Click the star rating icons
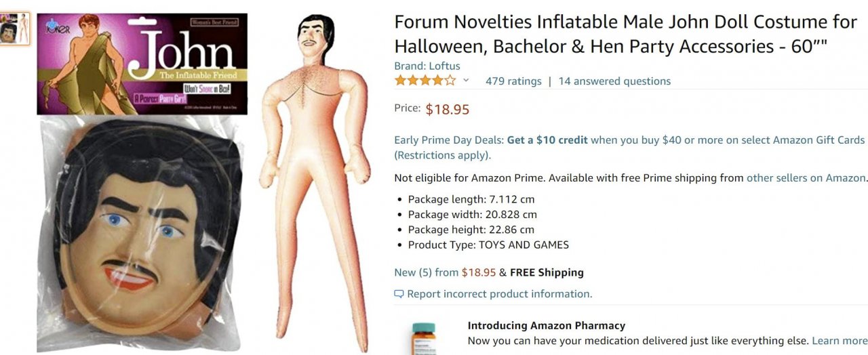The image size is (868, 355). click(425, 81)
